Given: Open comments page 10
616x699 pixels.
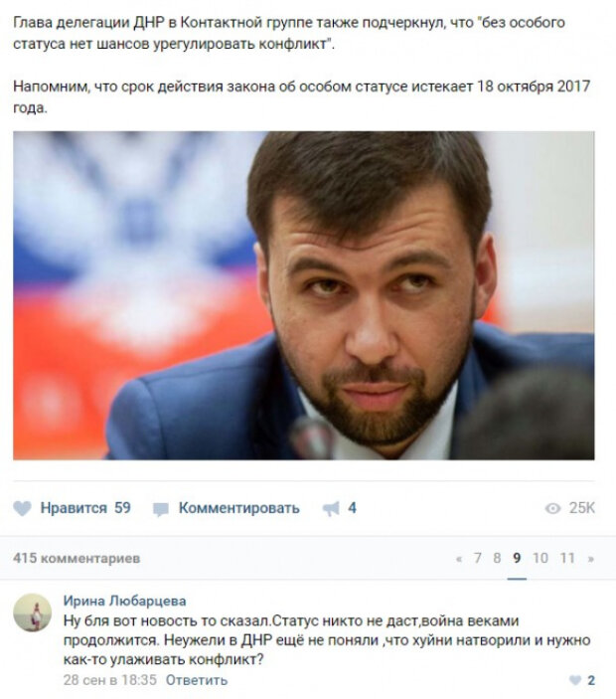Looking at the screenshot, I should 540,558.
